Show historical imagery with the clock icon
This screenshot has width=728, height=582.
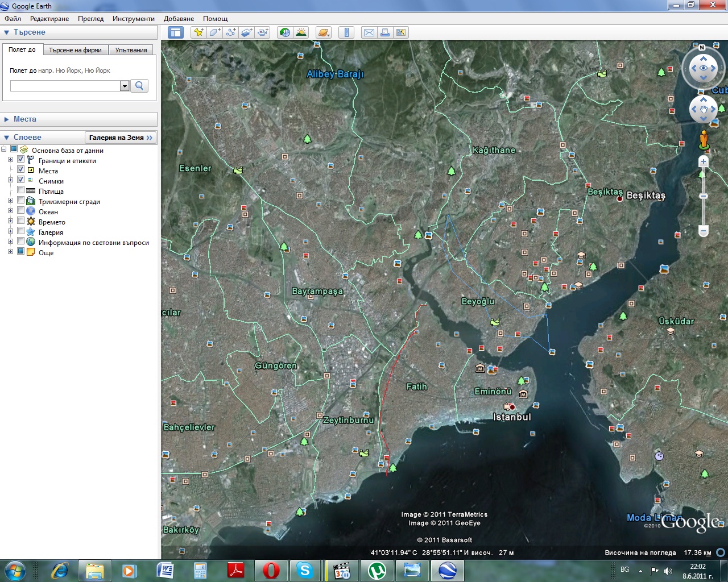[285, 32]
